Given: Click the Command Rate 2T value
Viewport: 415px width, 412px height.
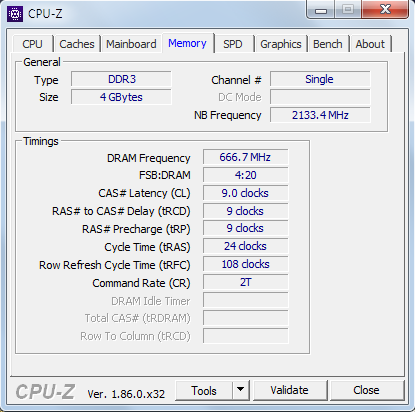Looking at the screenshot, I should [245, 282].
